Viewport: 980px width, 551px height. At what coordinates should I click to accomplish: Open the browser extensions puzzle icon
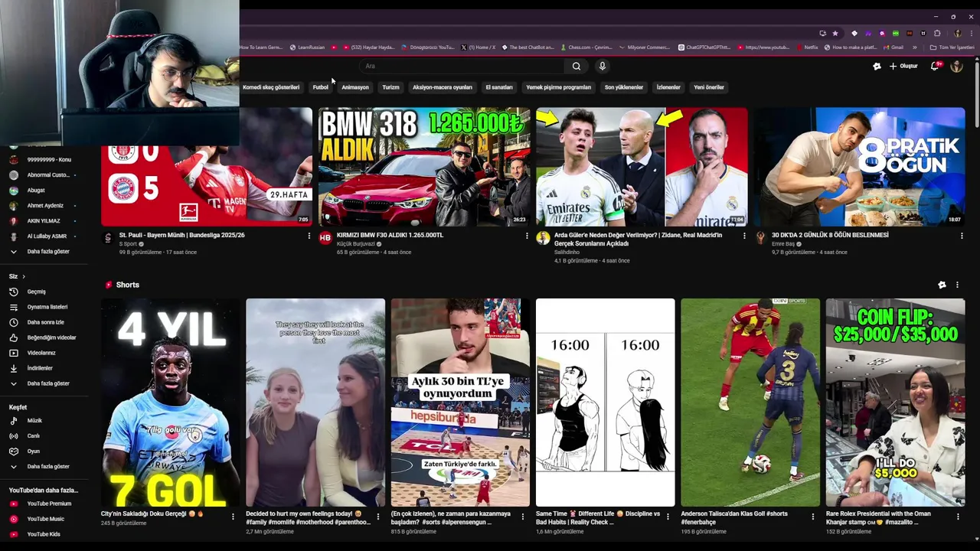(x=937, y=33)
